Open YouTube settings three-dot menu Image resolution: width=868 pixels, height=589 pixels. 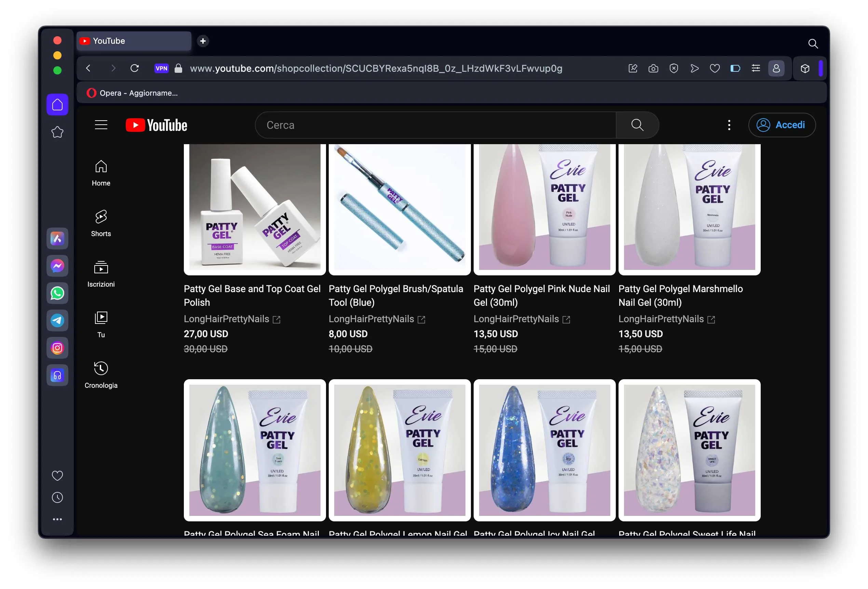click(x=729, y=125)
